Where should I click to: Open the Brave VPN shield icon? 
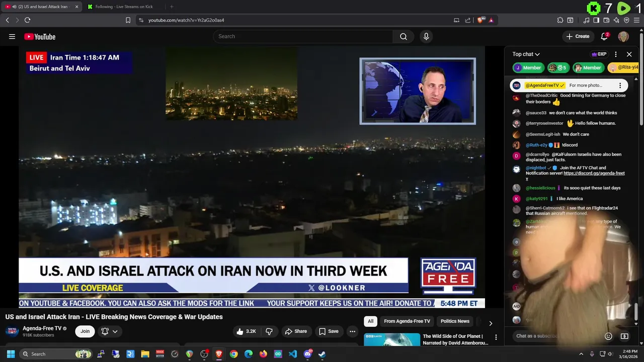point(626,20)
